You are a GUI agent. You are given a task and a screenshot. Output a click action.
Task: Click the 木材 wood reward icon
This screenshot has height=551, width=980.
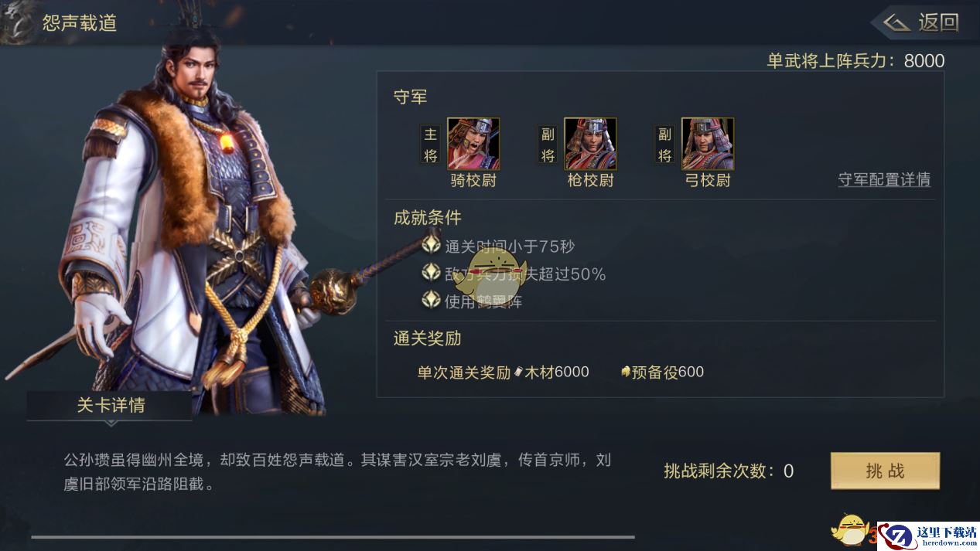click(518, 372)
